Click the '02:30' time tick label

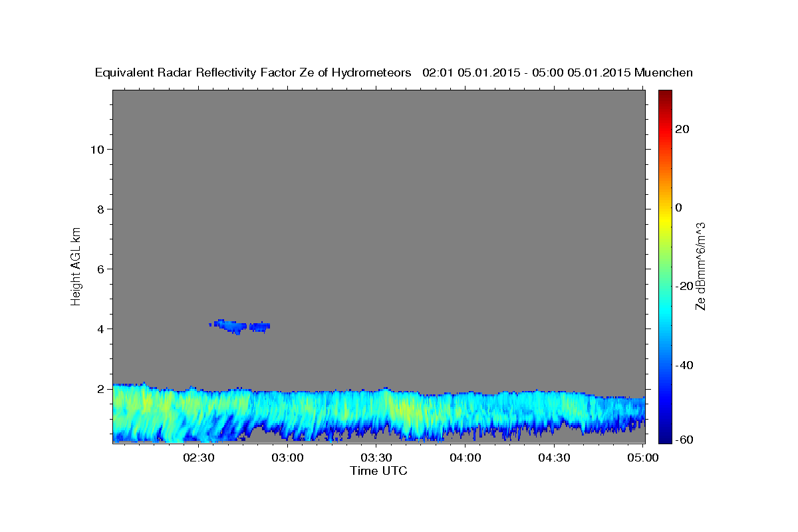pos(199,458)
